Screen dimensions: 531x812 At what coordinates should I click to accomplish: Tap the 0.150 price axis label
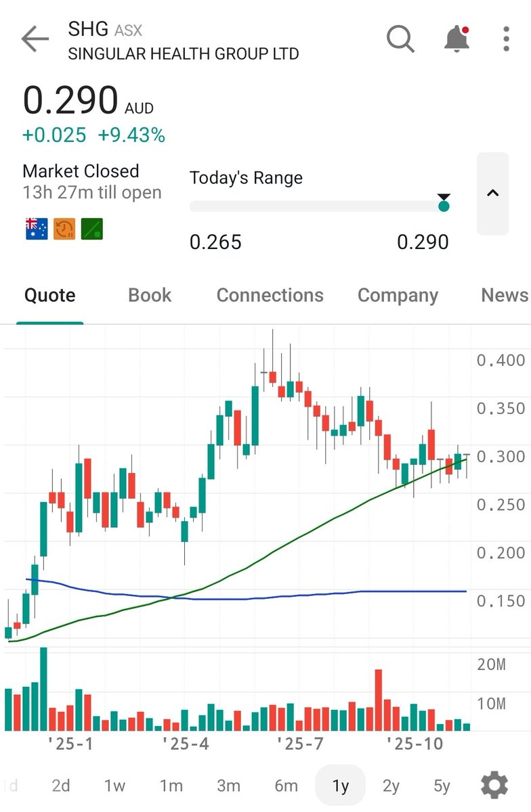pos(501,601)
